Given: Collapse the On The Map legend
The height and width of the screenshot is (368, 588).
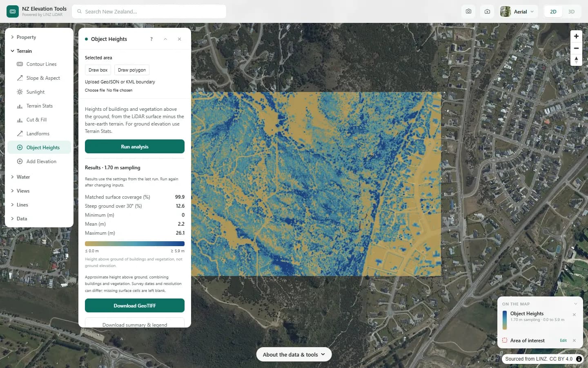Looking at the screenshot, I should pyautogui.click(x=575, y=304).
